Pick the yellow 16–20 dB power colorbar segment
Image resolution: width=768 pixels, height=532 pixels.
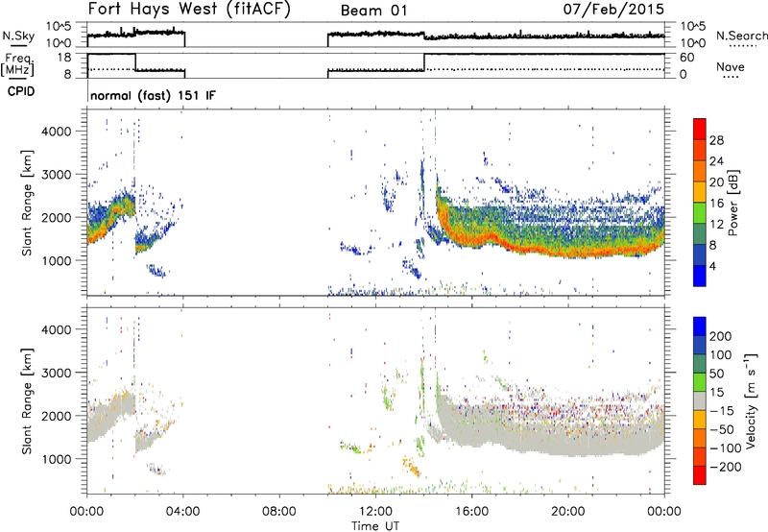coord(700,192)
